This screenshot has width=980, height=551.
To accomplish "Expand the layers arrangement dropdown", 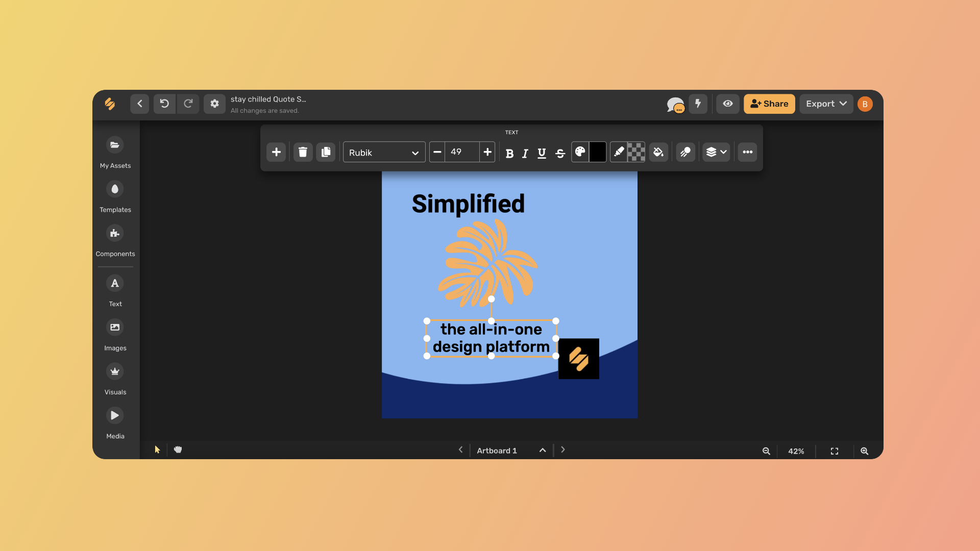I will [x=716, y=152].
